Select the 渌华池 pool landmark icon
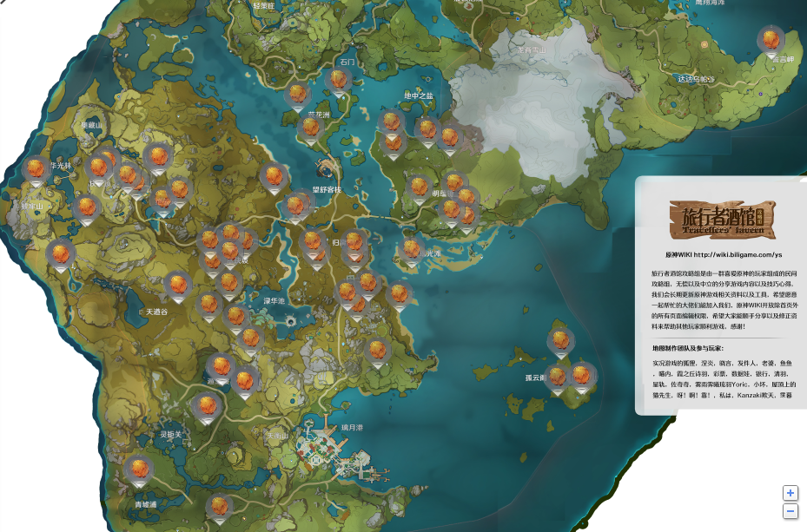Image resolution: width=807 pixels, height=532 pixels. pos(291,322)
